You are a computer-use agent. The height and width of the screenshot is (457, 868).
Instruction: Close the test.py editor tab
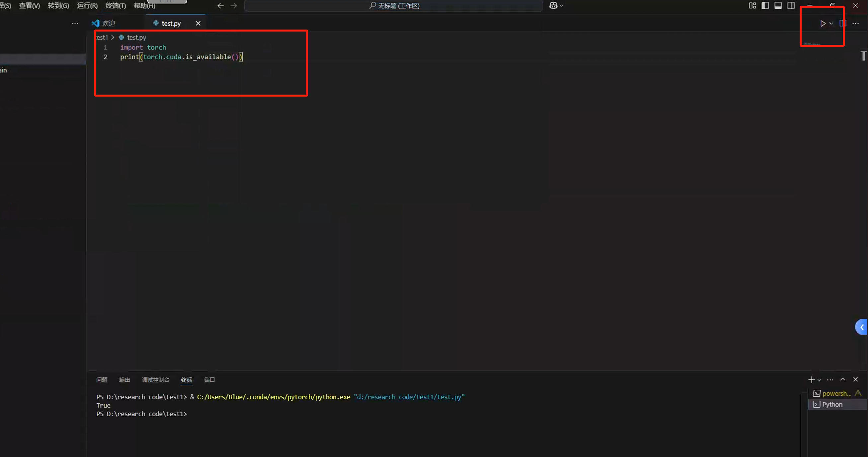coord(198,23)
